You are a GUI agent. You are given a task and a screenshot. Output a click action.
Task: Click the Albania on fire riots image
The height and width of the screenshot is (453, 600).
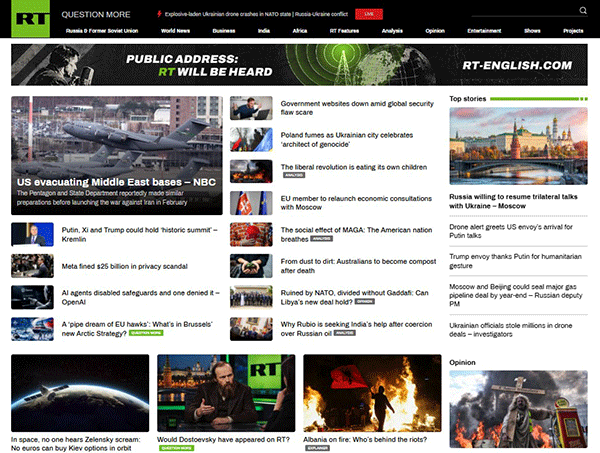coord(372,393)
